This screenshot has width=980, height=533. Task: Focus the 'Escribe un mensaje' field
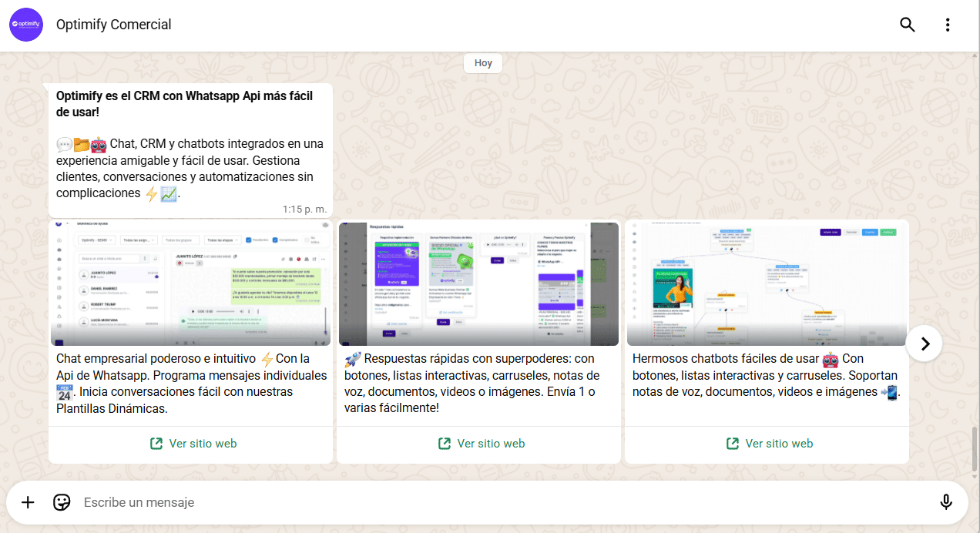(x=505, y=502)
